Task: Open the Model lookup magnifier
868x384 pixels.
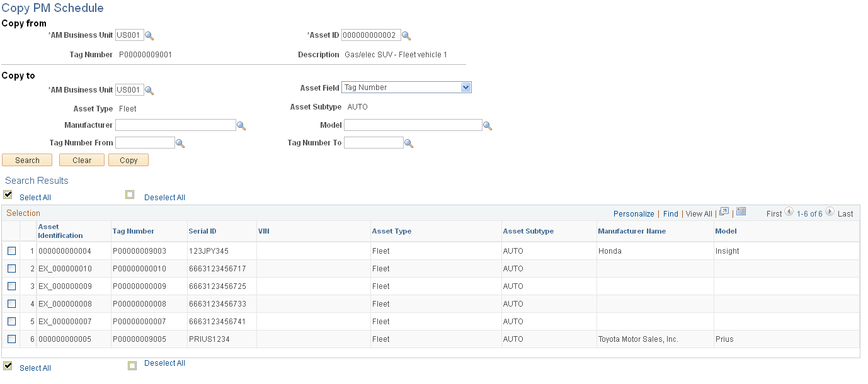Action: point(488,125)
